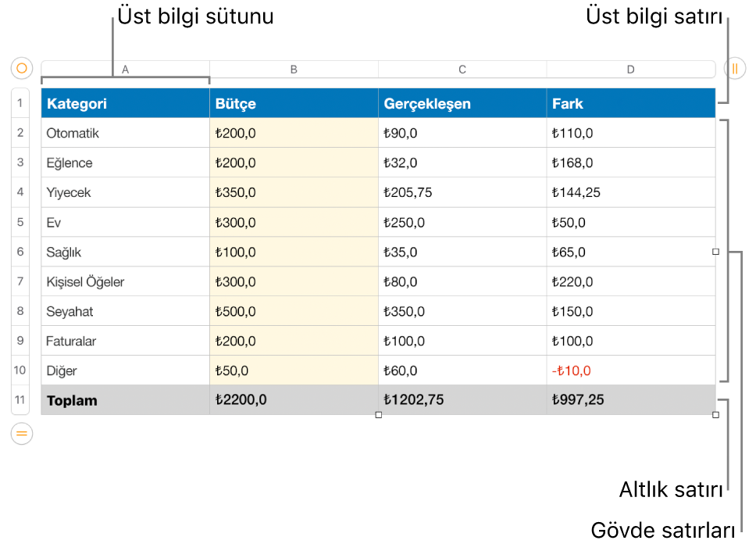Click the Seyahat Fark cell ₺150,0
The height and width of the screenshot is (551, 756).
pos(630,311)
